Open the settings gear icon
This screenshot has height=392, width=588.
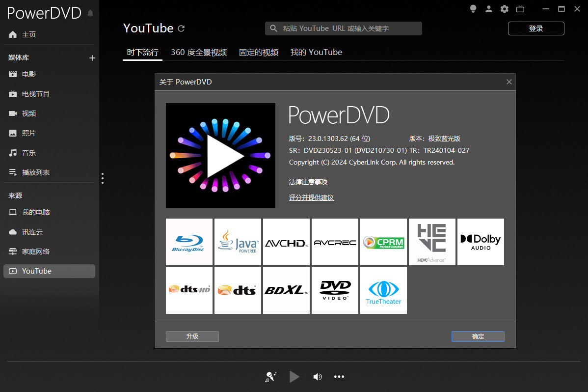tap(505, 9)
